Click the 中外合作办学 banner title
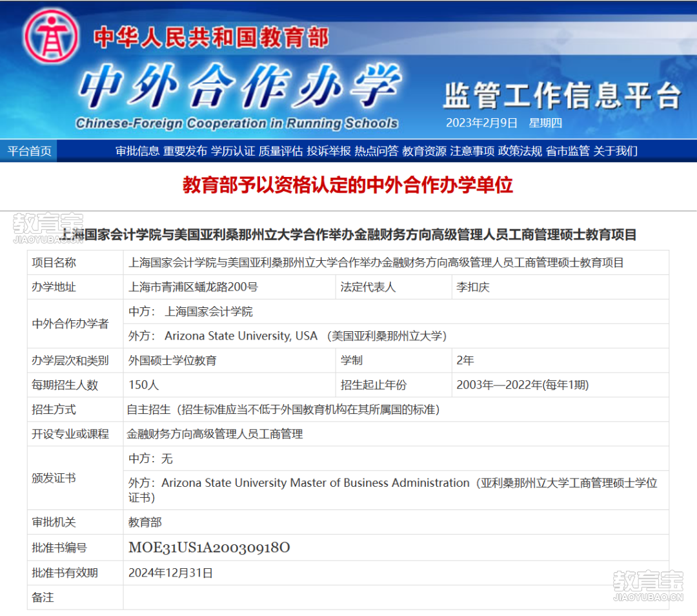The image size is (697, 616). [240, 85]
